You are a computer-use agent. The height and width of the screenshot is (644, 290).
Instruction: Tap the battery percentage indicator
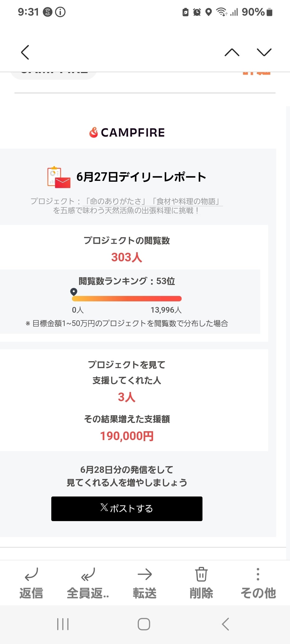pos(253,12)
